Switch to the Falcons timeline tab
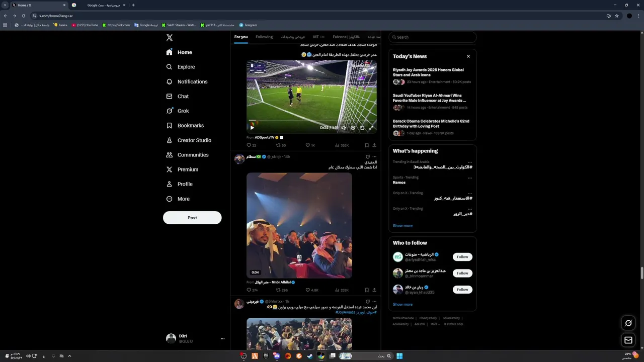The height and width of the screenshot is (362, 644). [x=346, y=37]
